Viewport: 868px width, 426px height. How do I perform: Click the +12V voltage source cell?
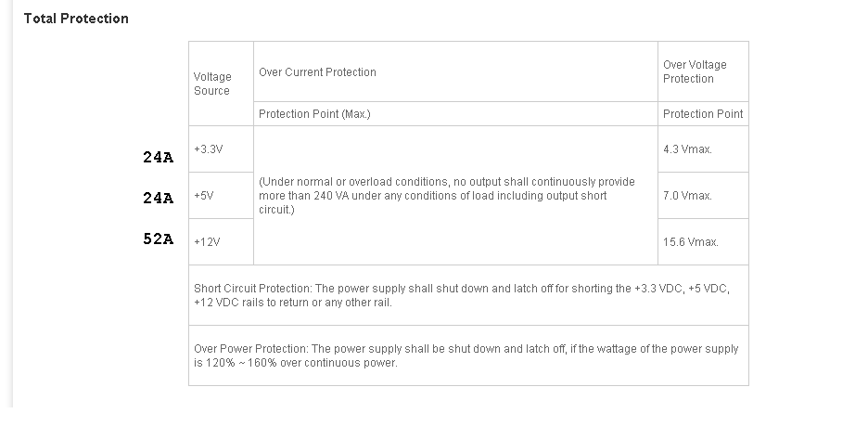tap(221, 242)
